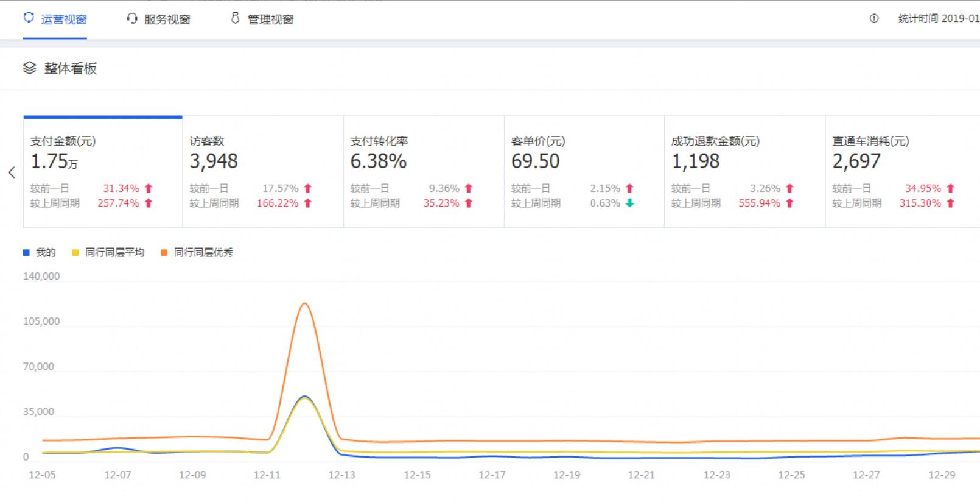Switch to the 运营视窗 tab
Screen dimensions: 980x502
tap(55, 19)
